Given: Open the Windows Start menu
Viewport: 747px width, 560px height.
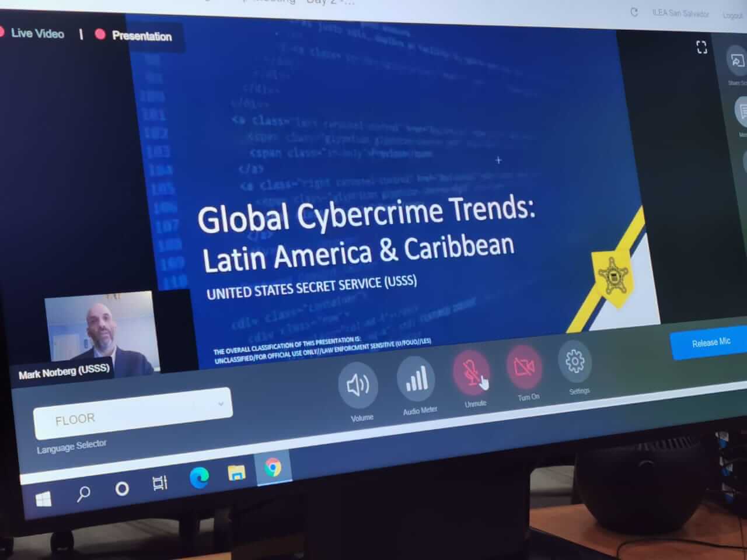Looking at the screenshot, I should click(44, 499).
